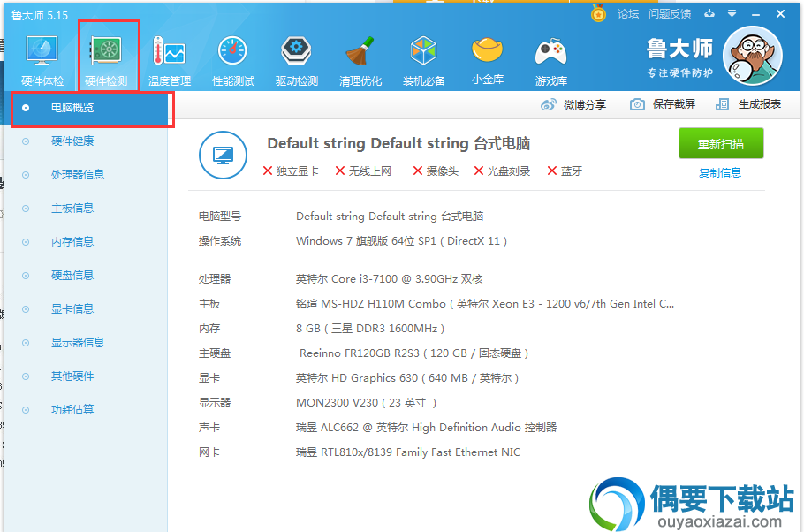The height and width of the screenshot is (532, 804).
Task: Click the 电脑型号 label
Action: click(x=220, y=217)
